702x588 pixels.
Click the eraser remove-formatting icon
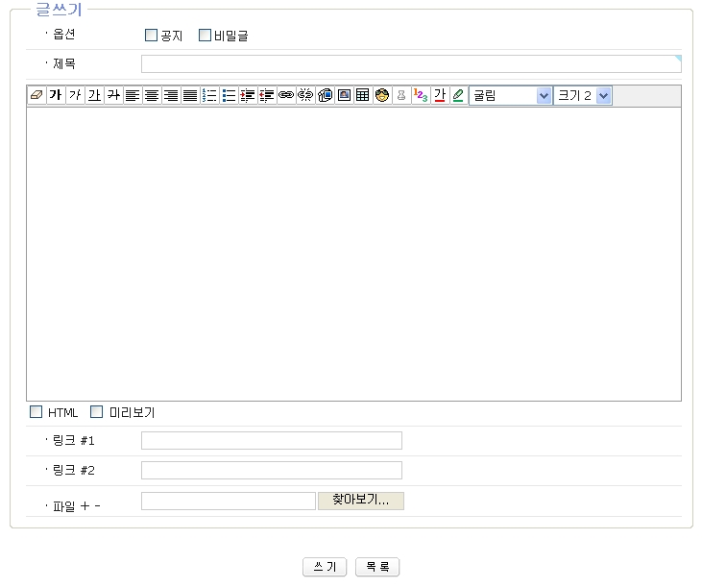click(36, 95)
